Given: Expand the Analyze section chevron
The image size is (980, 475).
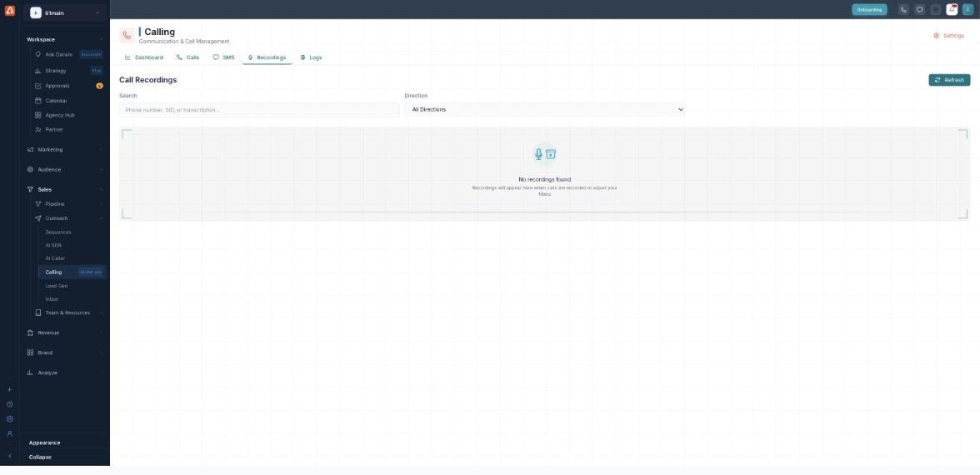Looking at the screenshot, I should (101, 372).
